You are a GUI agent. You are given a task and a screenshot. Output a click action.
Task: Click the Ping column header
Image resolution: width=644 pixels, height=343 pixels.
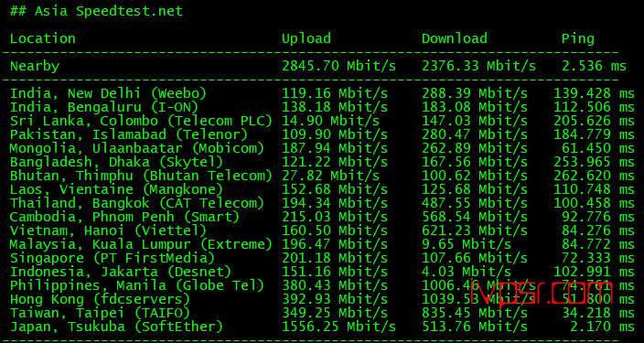click(578, 38)
